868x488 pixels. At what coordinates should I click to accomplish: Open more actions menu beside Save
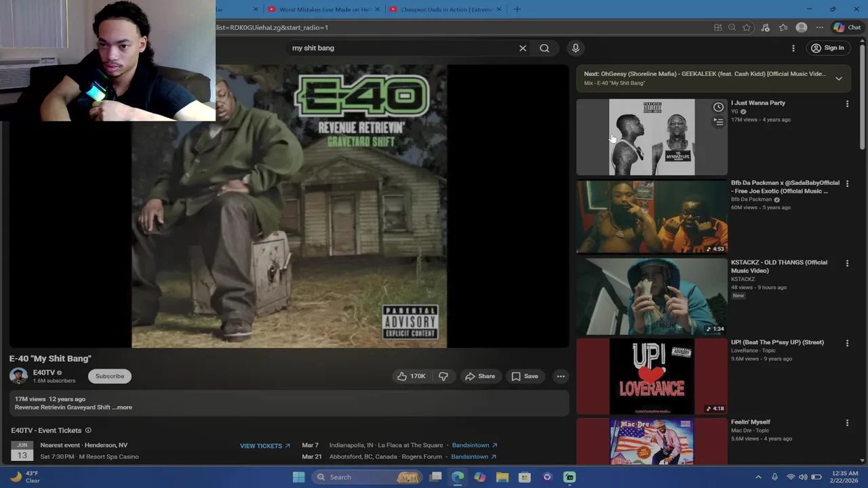(x=561, y=376)
